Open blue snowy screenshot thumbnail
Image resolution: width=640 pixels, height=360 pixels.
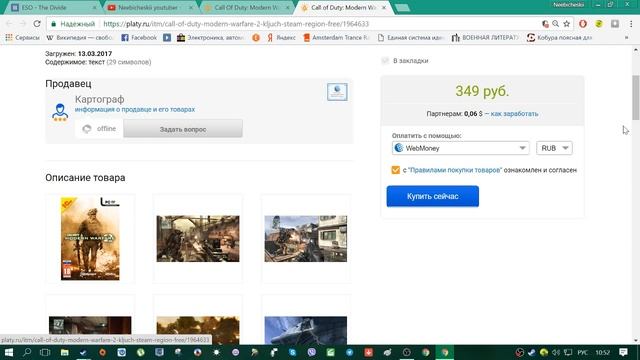[x=306, y=330]
